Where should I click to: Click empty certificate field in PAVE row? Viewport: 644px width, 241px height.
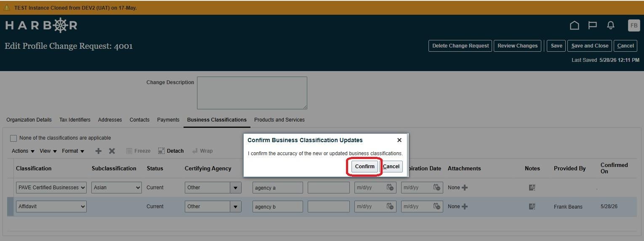pyautogui.click(x=329, y=188)
